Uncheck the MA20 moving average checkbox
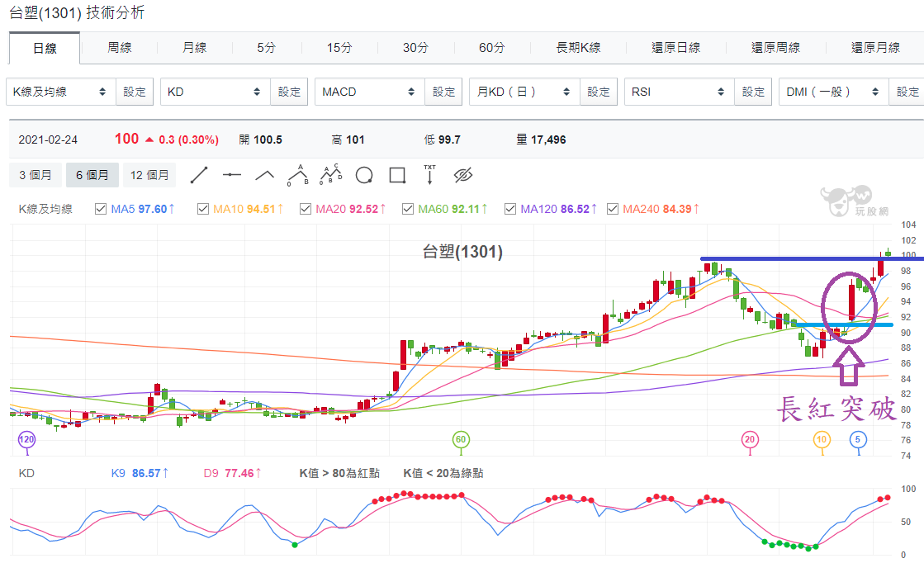The height and width of the screenshot is (563, 924). click(306, 209)
